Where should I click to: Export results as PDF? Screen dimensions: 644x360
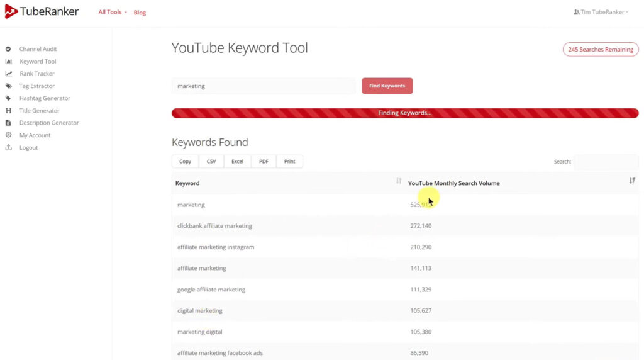264,162
